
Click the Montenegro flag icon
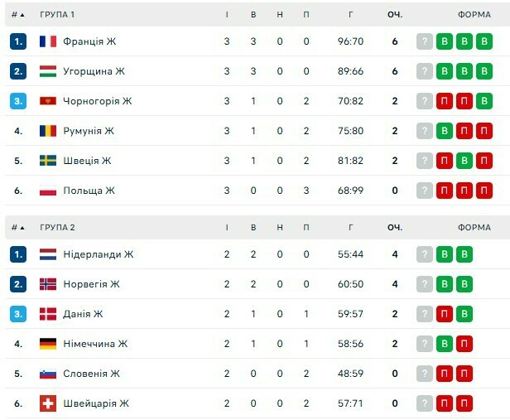point(48,101)
